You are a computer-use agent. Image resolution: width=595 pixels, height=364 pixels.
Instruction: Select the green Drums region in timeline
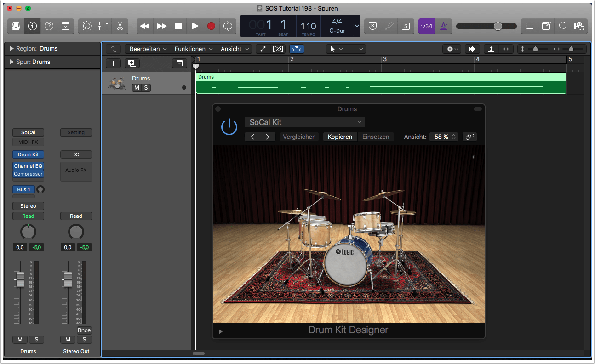381,83
